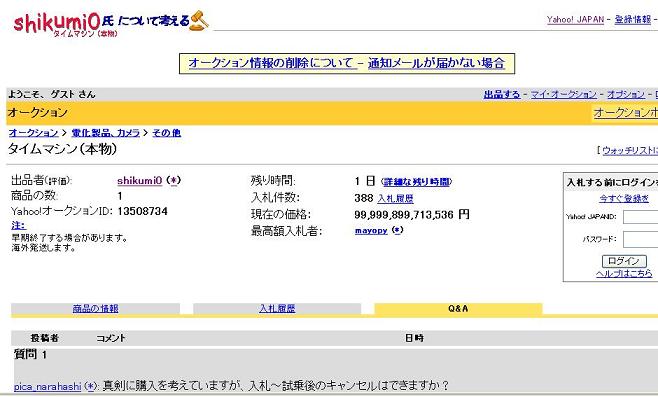The image size is (658, 397).
Task: Click the 質問 1 heading
Action: [30, 355]
